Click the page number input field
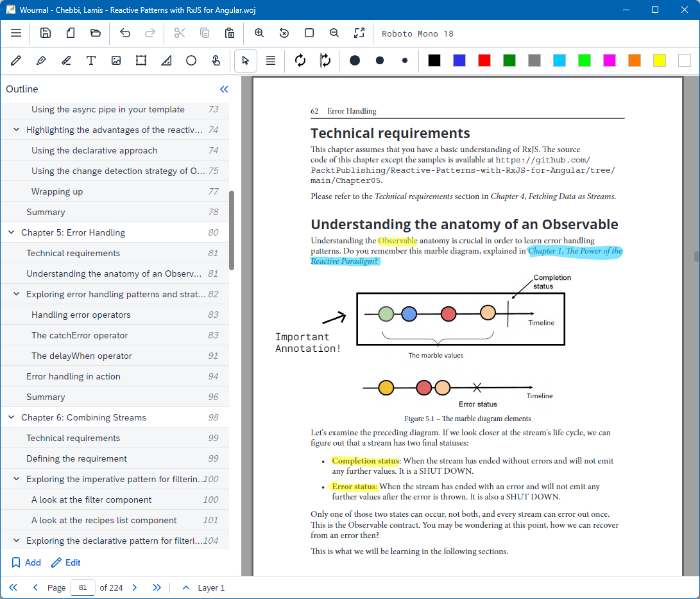The image size is (700, 599). point(83,587)
